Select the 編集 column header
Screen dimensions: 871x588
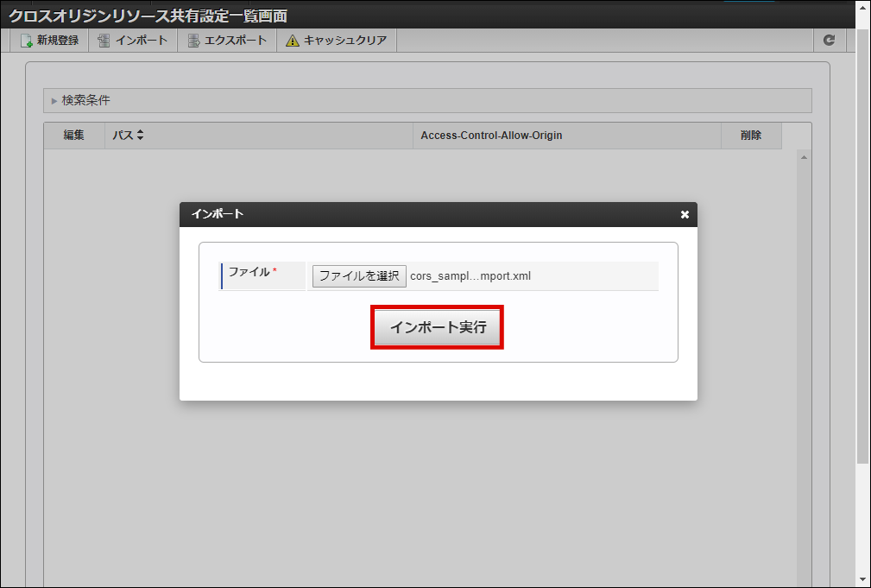(74, 135)
